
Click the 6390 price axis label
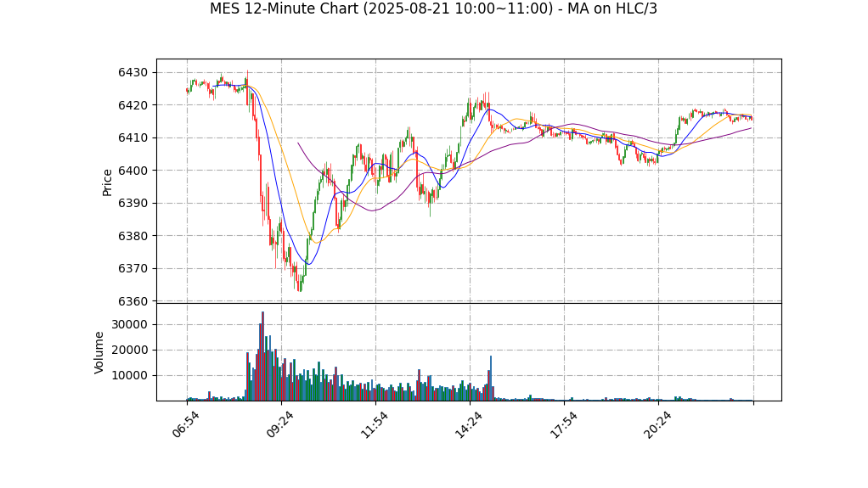[x=132, y=203]
